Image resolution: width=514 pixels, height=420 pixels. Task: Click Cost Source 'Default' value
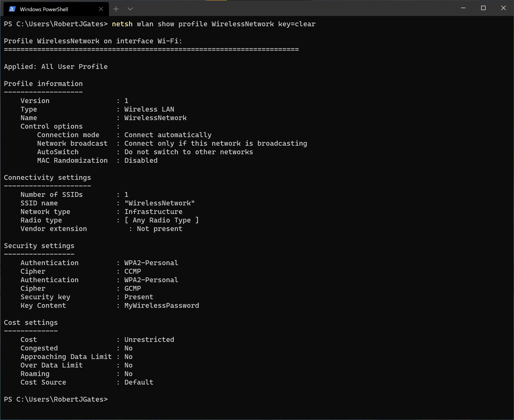click(x=139, y=382)
